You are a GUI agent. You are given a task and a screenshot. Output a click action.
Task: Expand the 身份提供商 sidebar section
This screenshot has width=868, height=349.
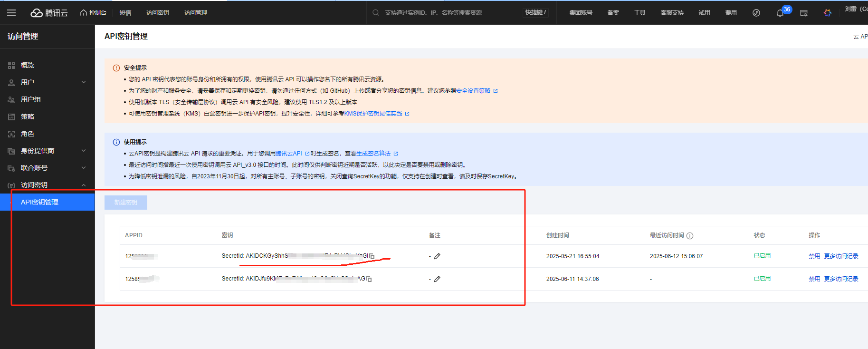[47, 151]
